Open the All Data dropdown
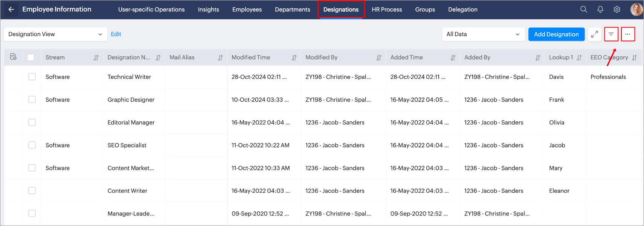 coord(483,34)
